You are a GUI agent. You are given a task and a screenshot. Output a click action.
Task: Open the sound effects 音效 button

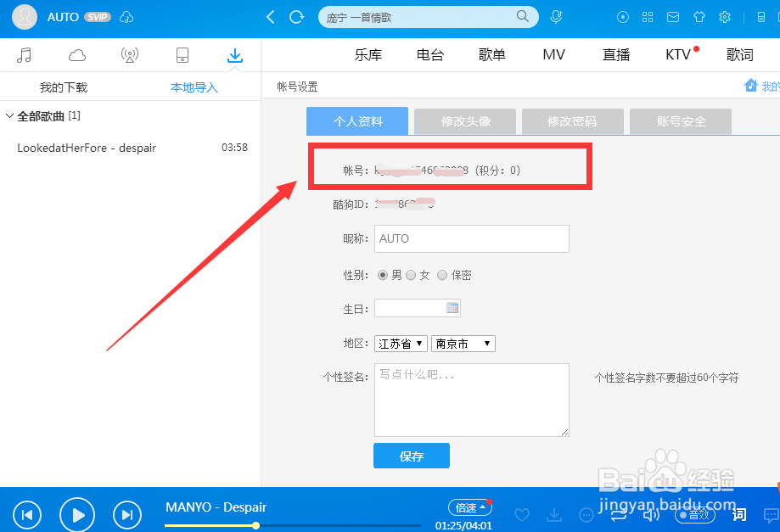click(695, 515)
